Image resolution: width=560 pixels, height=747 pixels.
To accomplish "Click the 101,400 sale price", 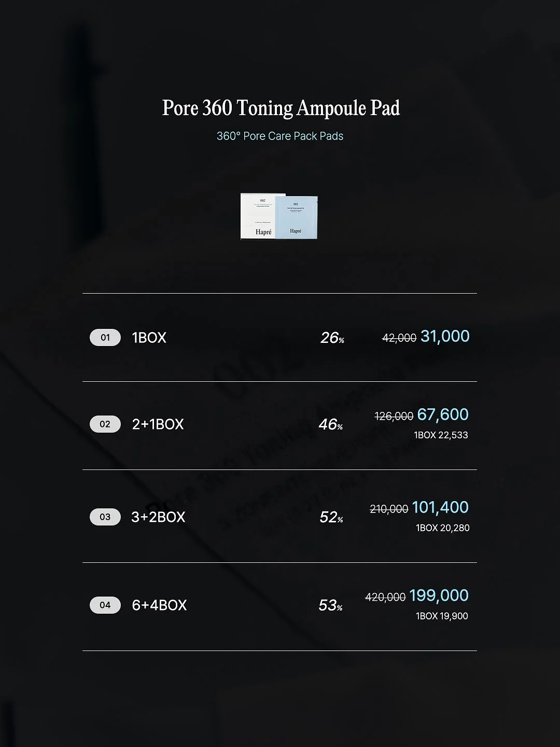I will (440, 507).
